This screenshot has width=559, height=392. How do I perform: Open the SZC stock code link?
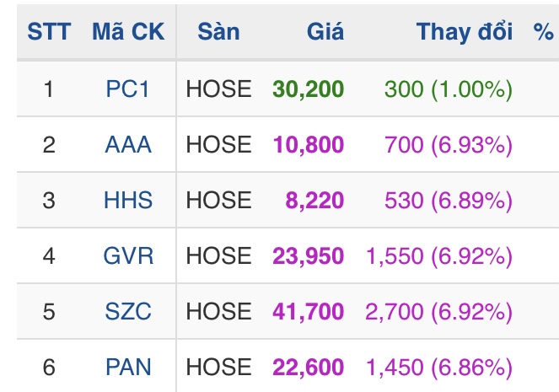(128, 311)
